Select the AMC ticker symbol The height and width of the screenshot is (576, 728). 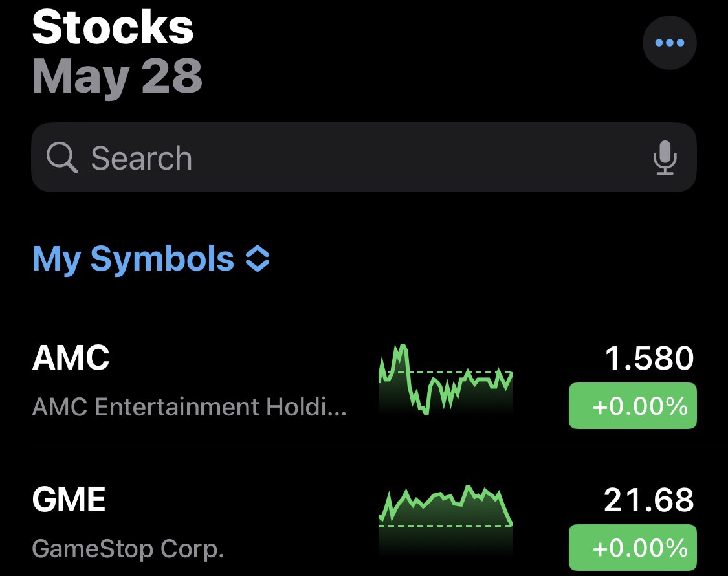(x=71, y=358)
